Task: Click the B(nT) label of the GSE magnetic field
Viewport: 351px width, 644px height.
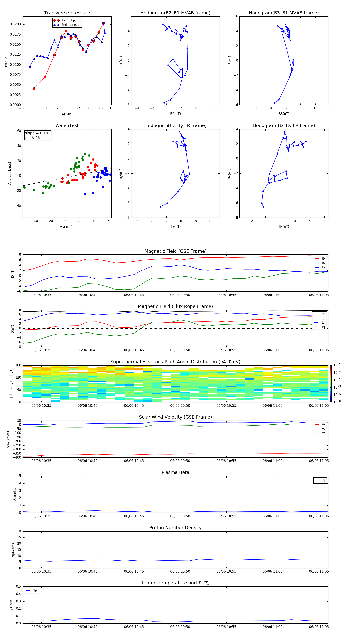Action: [x=12, y=273]
